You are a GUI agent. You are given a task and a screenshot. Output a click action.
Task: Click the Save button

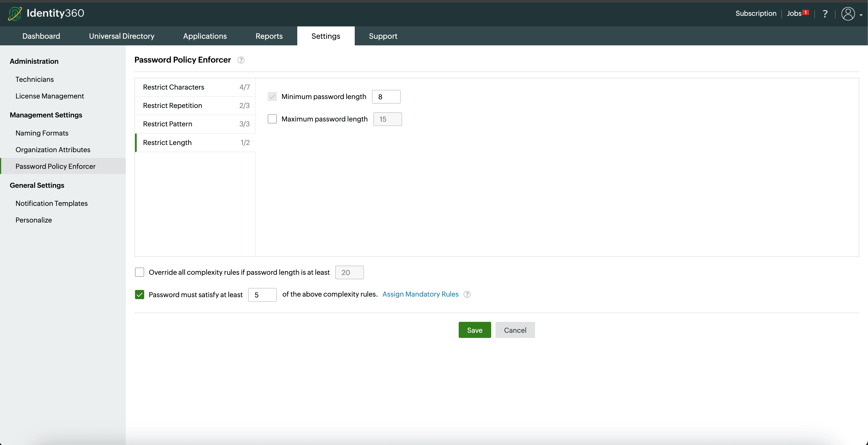point(474,330)
